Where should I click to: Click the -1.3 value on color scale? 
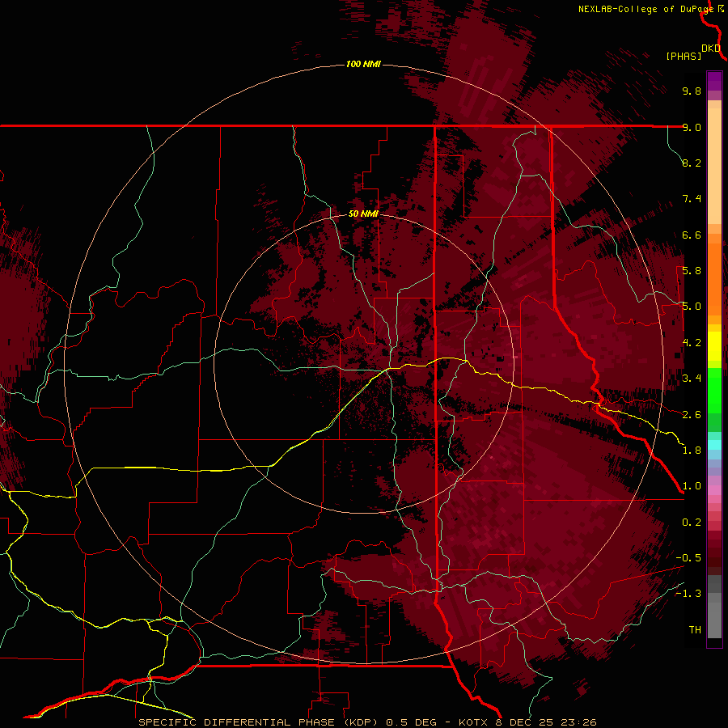point(688,594)
